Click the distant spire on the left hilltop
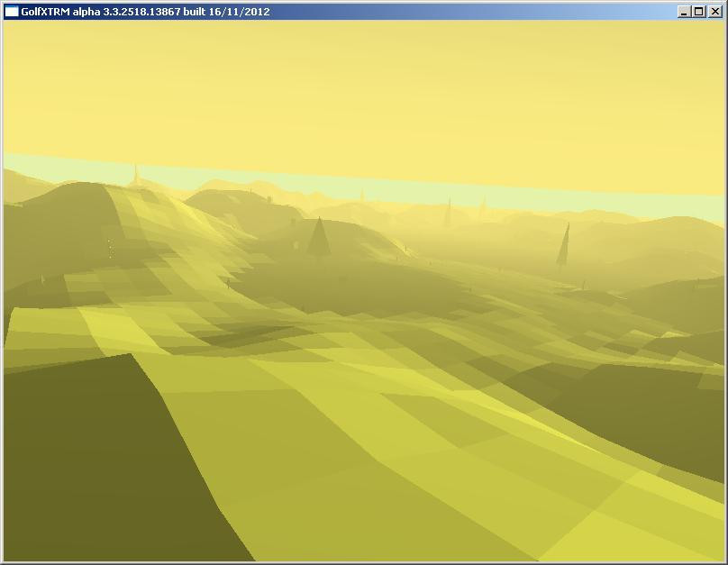This screenshot has height=565, width=728. [136, 174]
